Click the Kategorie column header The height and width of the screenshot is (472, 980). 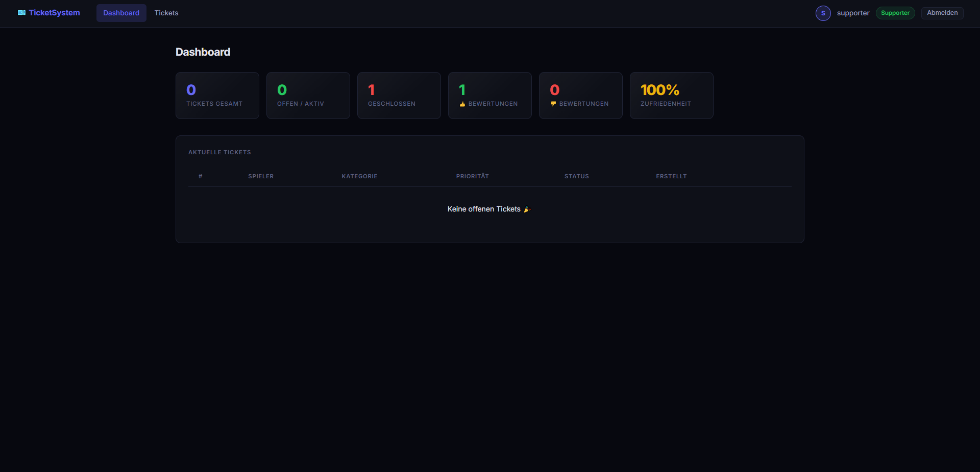[x=359, y=176]
